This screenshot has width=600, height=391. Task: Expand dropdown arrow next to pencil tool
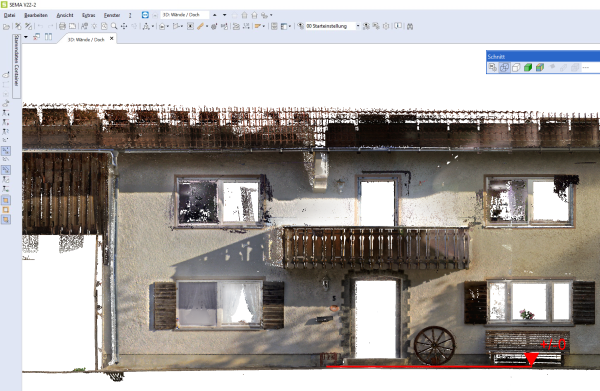(x=207, y=26)
